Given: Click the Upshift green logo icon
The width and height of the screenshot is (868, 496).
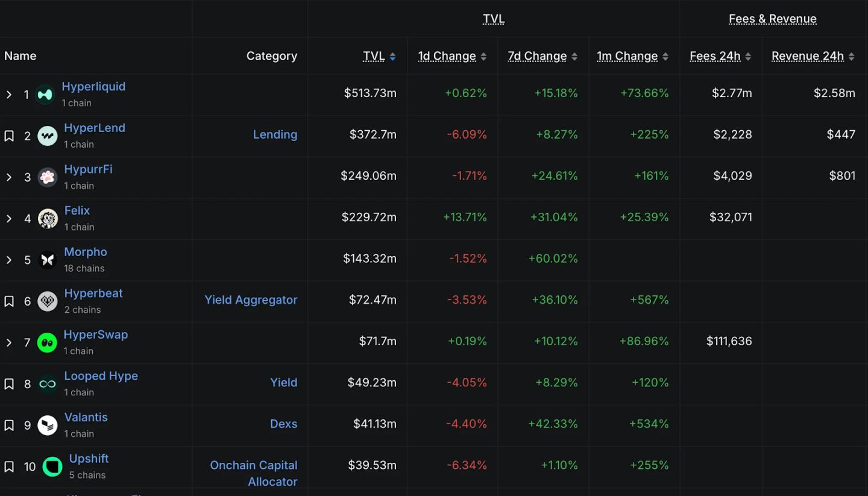Looking at the screenshot, I should pos(52,466).
